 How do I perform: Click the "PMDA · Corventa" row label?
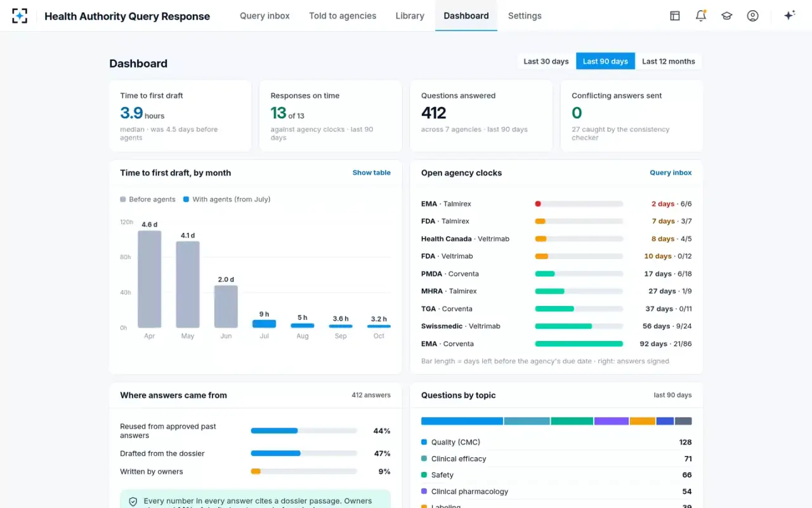450,274
